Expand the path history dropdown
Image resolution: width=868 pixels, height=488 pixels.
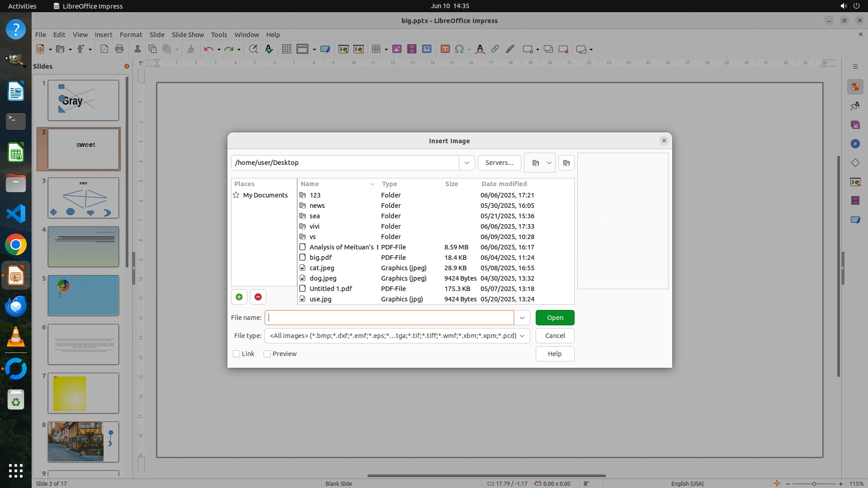click(467, 163)
